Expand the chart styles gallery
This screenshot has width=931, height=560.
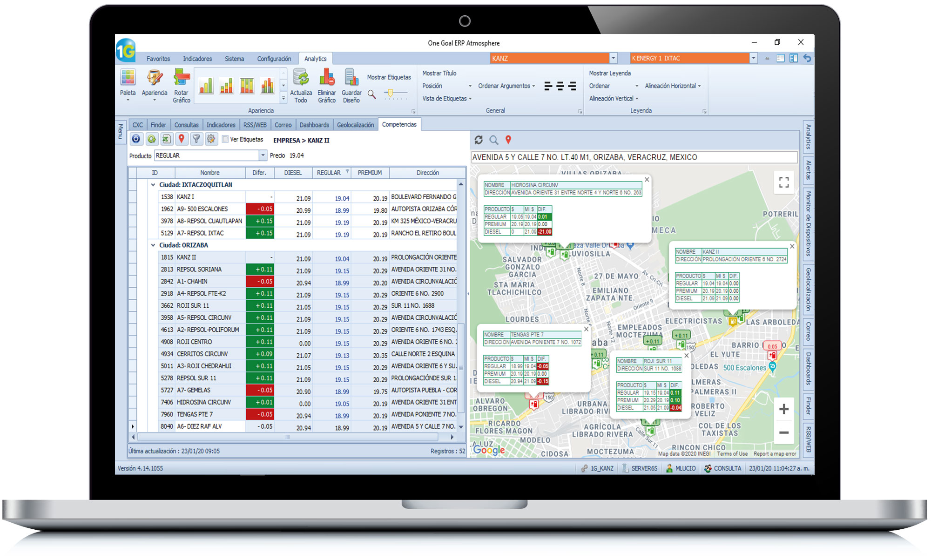(x=283, y=98)
